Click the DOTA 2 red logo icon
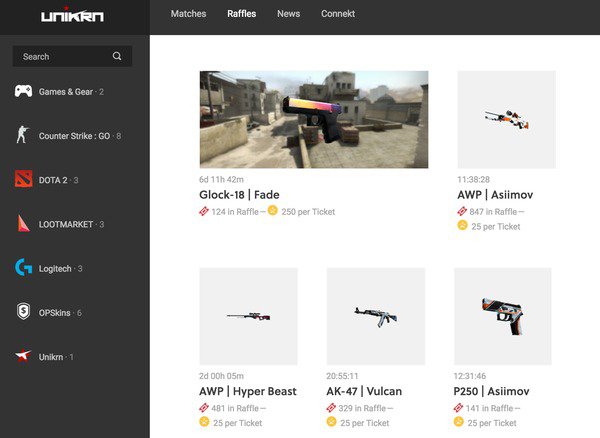Screen dimensions: 600x438 (x=23, y=179)
